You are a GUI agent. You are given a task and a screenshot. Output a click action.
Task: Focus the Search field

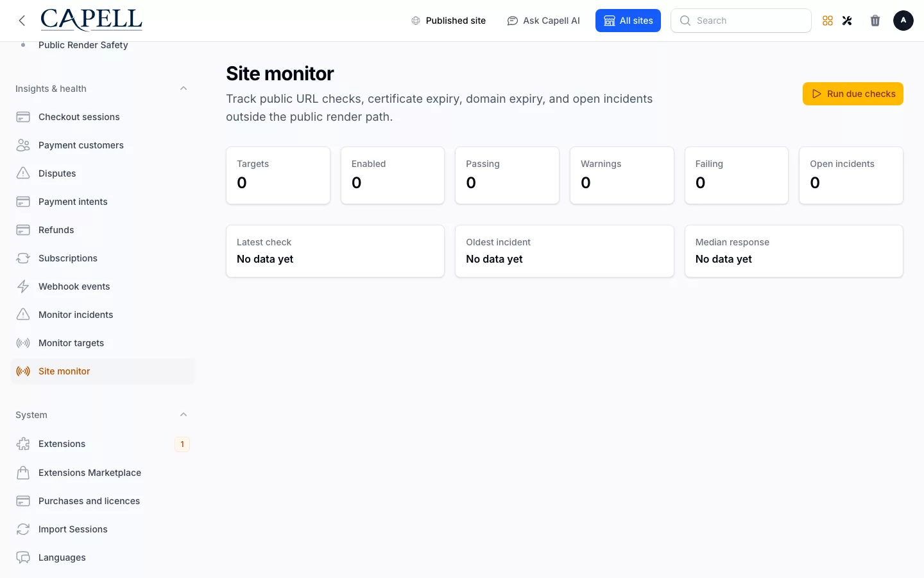pyautogui.click(x=741, y=21)
